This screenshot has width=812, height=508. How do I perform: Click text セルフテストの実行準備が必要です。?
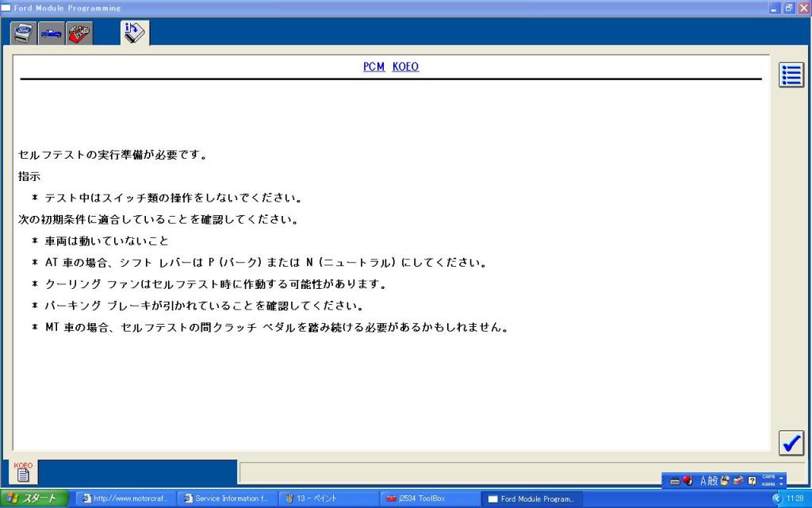click(113, 155)
